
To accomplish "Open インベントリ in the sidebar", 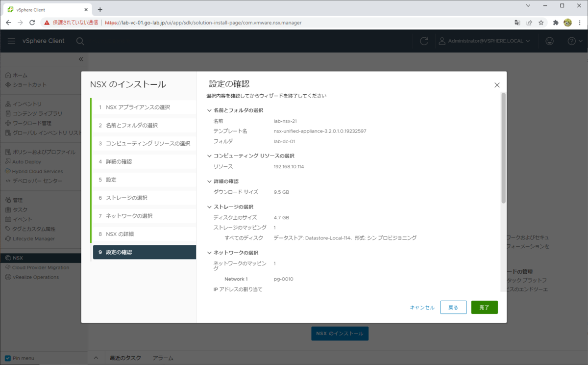I will pyautogui.click(x=24, y=104).
